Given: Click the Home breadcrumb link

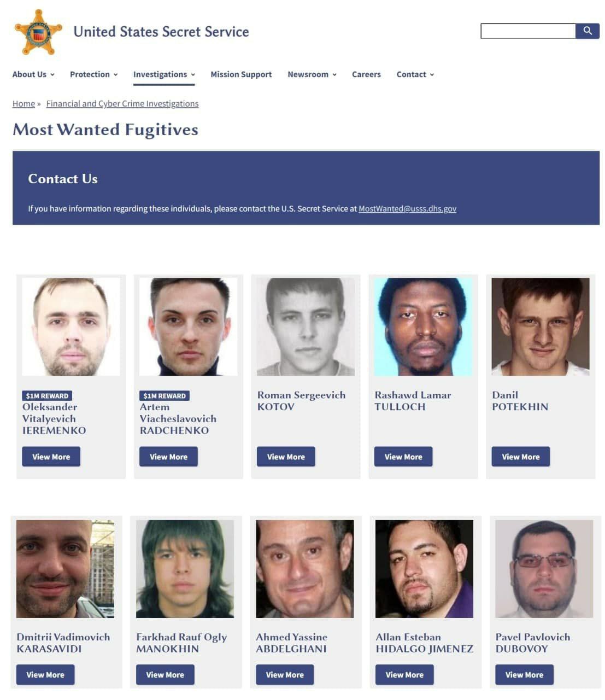Looking at the screenshot, I should point(24,103).
